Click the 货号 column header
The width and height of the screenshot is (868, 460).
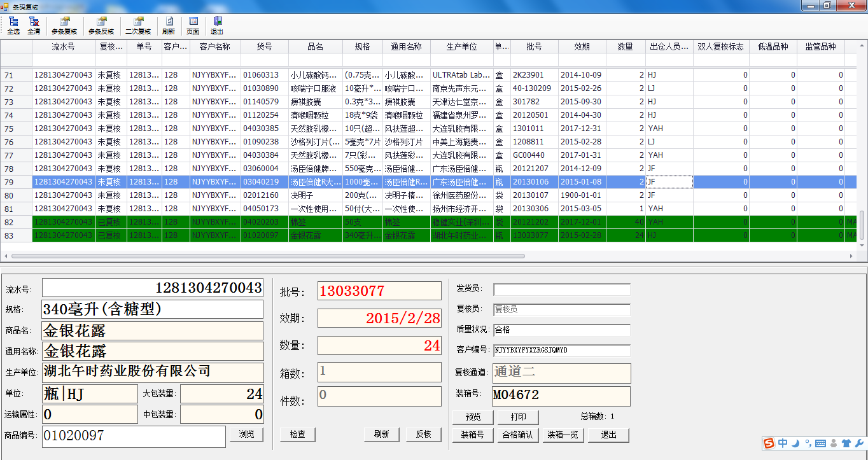pyautogui.click(x=264, y=46)
